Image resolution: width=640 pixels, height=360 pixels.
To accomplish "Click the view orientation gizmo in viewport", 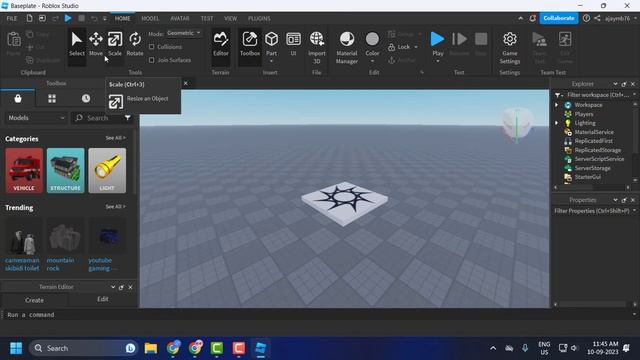I will tap(517, 124).
